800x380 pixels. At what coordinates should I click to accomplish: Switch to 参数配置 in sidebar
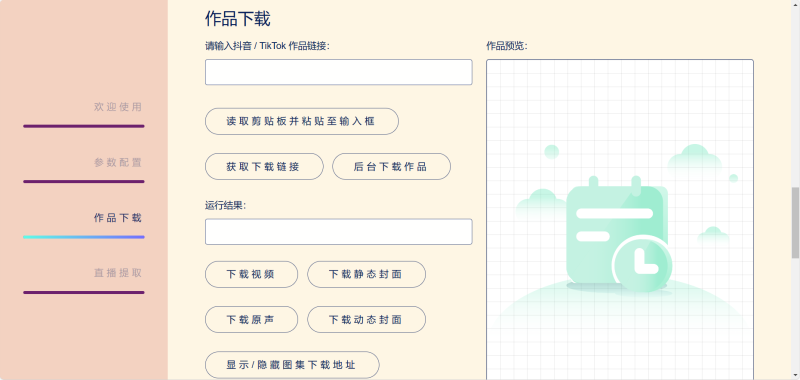pos(118,163)
